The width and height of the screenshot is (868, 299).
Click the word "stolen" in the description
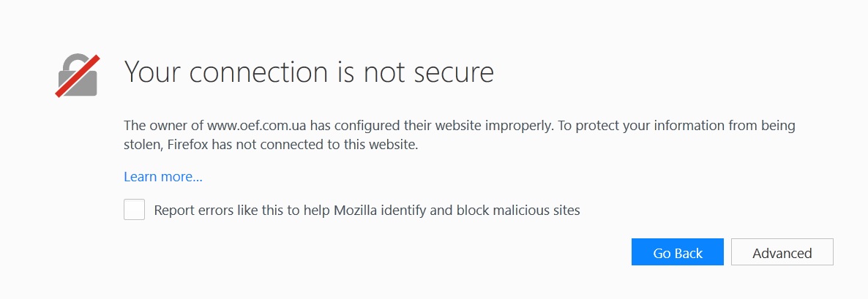142,145
